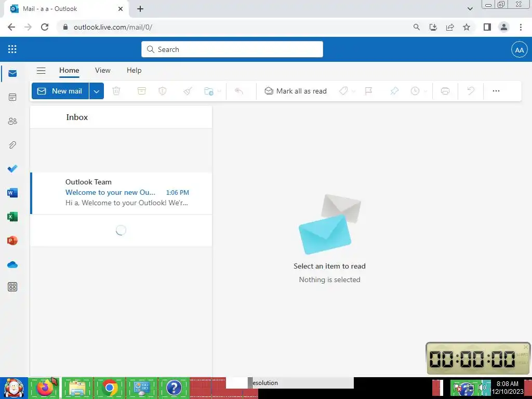Image resolution: width=532 pixels, height=399 pixels.
Task: Open the Help question-mark taskbar icon
Action: 174,388
